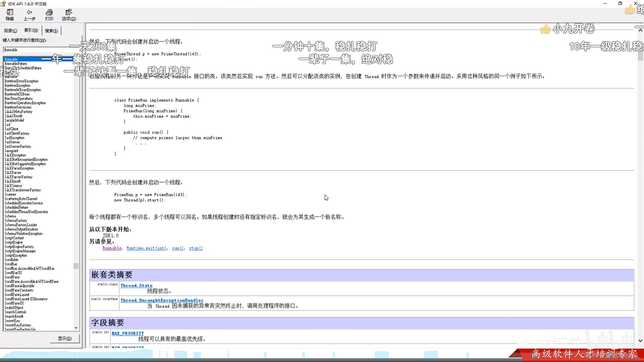Click content pane scroll-up arrow
Image resolution: width=644 pixels, height=362 pixels.
[640, 31]
